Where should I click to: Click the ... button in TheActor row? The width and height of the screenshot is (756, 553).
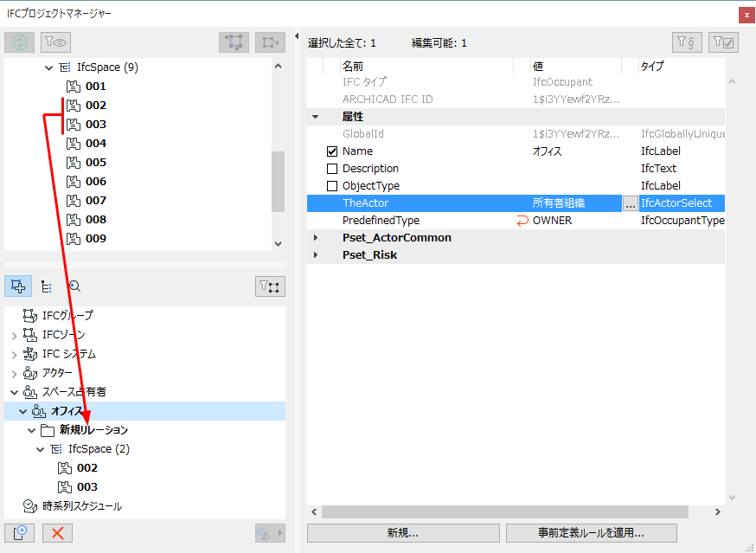(630, 204)
